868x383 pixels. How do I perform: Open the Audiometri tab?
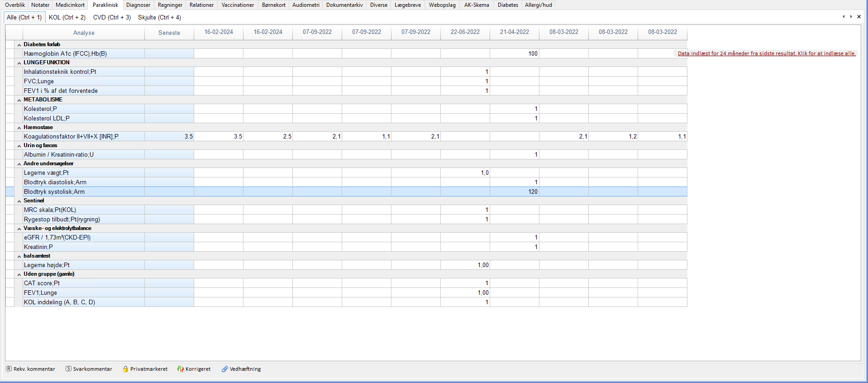[305, 5]
